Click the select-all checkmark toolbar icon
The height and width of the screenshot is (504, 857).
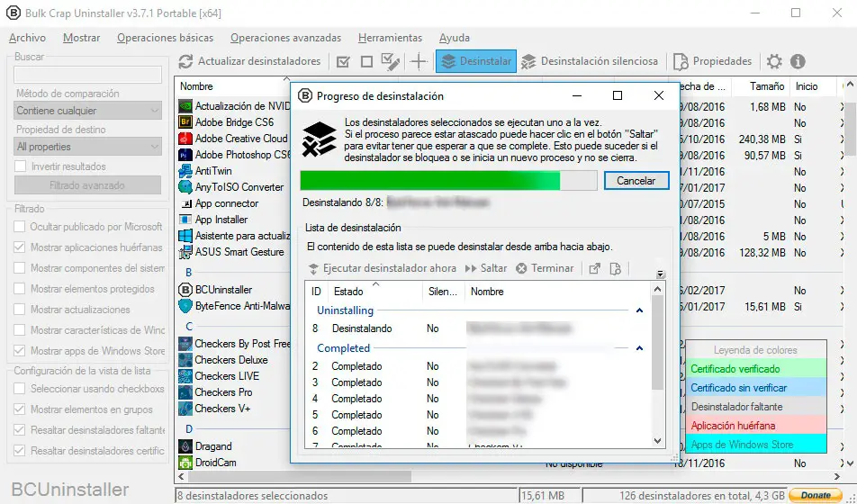click(343, 62)
